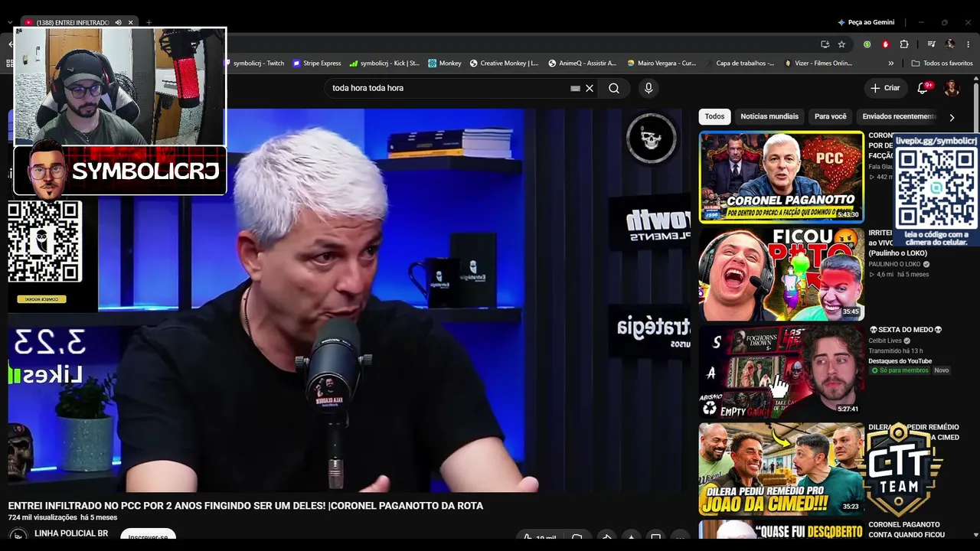Viewport: 980px width, 551px height.
Task: Bookmark this page with the star icon
Action: (x=841, y=44)
